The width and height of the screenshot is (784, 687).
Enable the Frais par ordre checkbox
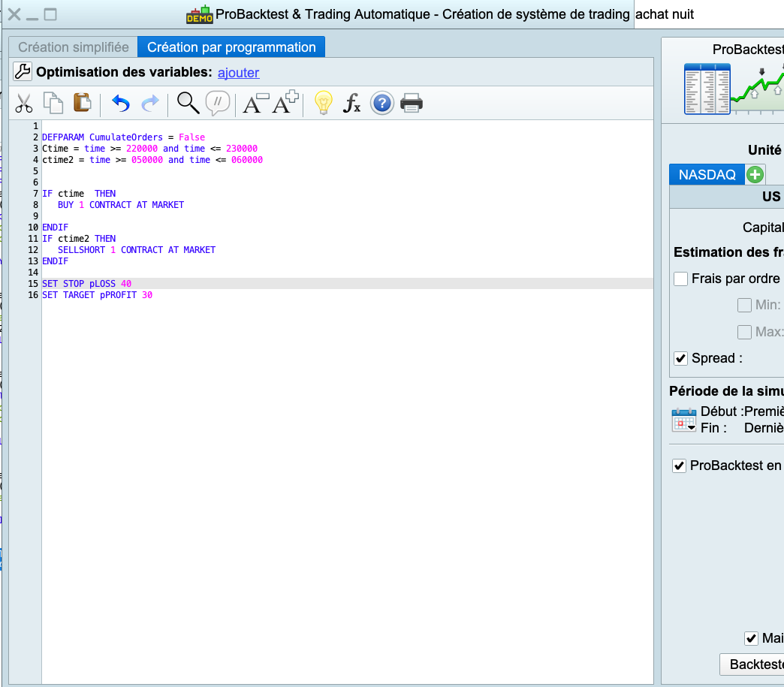pyautogui.click(x=681, y=279)
